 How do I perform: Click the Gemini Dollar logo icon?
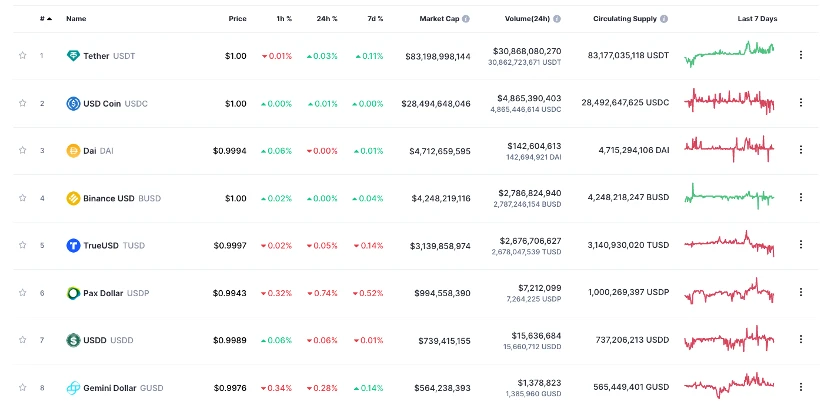[73, 388]
